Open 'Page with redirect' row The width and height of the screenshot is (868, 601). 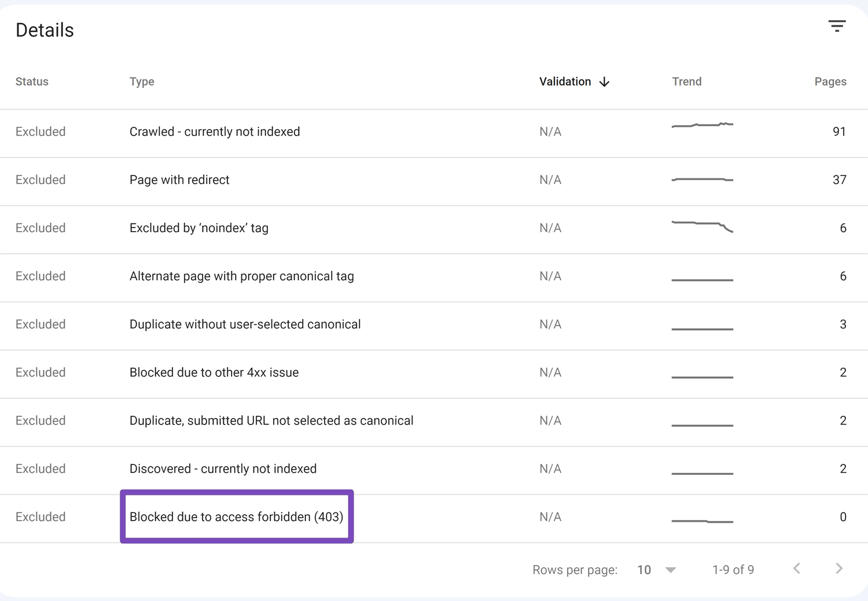(434, 180)
